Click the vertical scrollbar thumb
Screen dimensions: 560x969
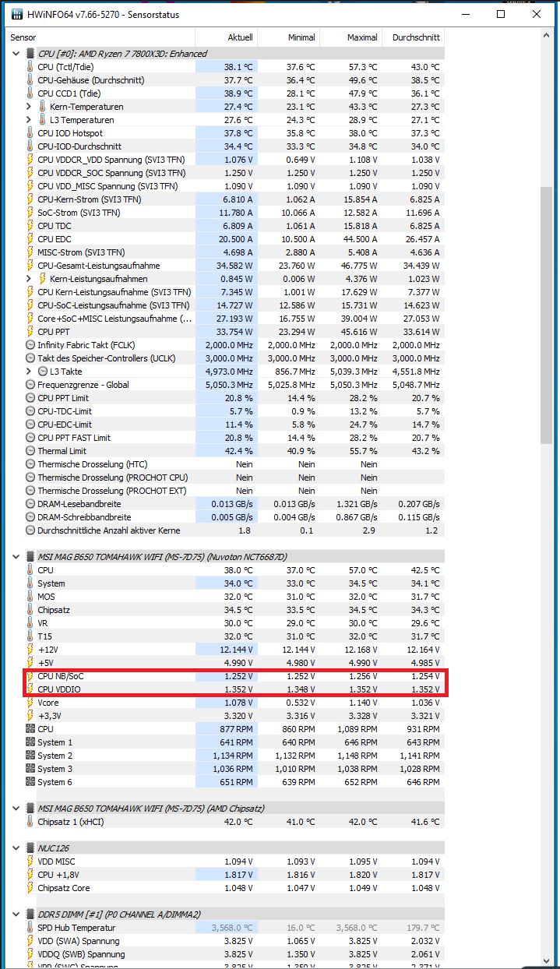(547, 315)
